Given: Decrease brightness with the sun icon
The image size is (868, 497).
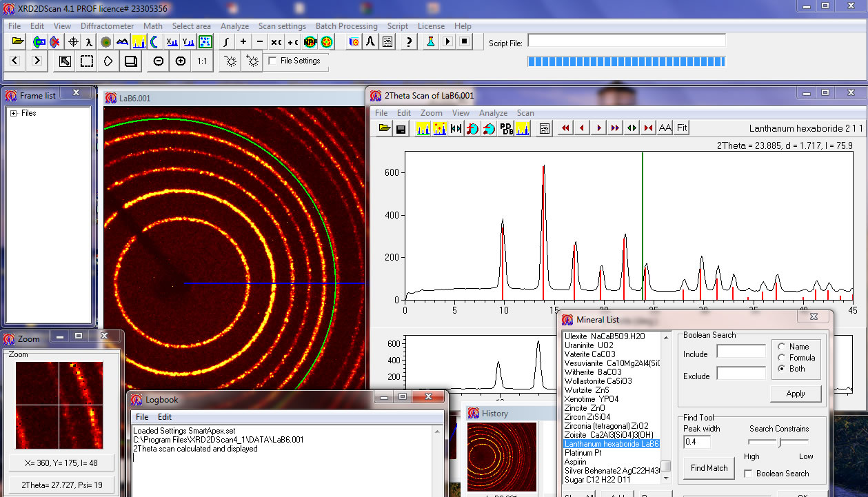Looking at the screenshot, I should 230,61.
